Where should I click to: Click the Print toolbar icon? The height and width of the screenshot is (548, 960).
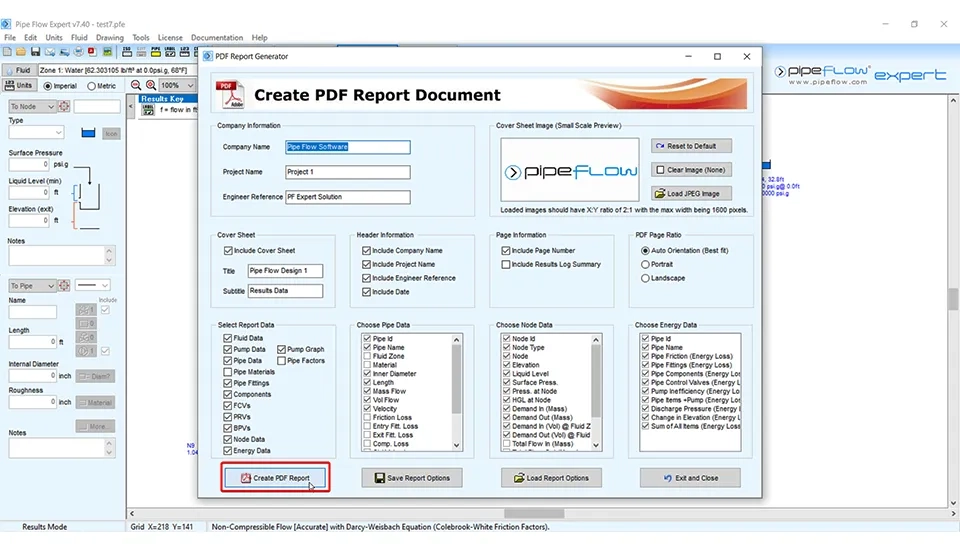click(77, 52)
